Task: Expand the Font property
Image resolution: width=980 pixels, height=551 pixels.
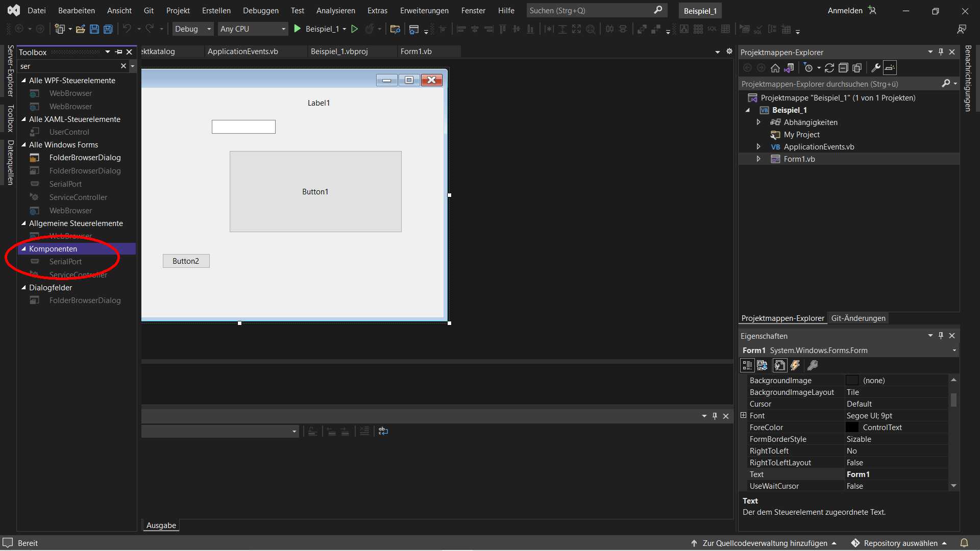Action: pyautogui.click(x=744, y=415)
